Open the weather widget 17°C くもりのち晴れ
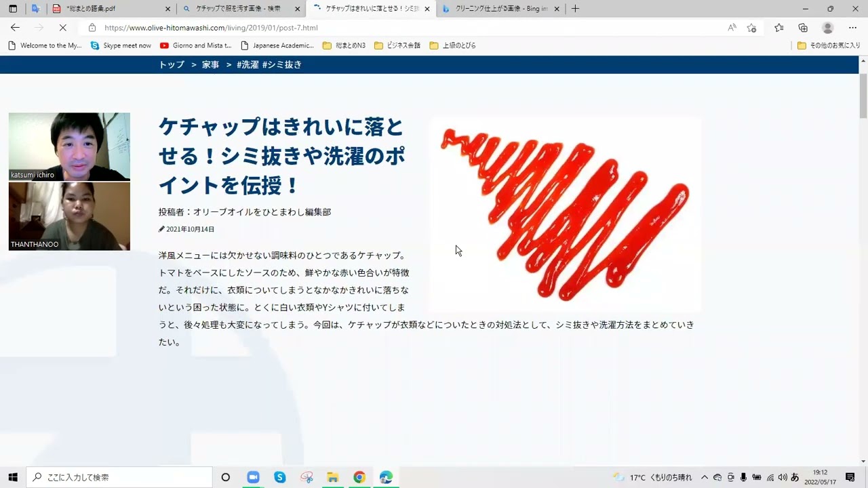Viewport: 868px width, 488px height. 652,477
